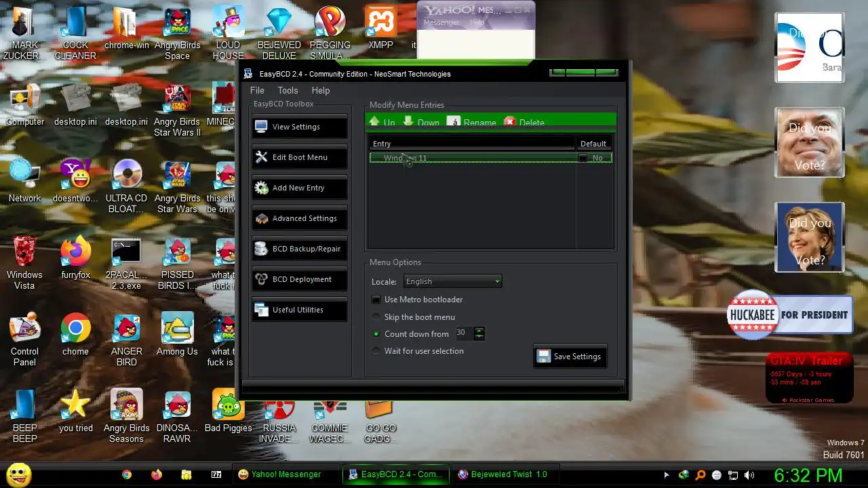
Task: Click the Default column header
Action: click(593, 144)
